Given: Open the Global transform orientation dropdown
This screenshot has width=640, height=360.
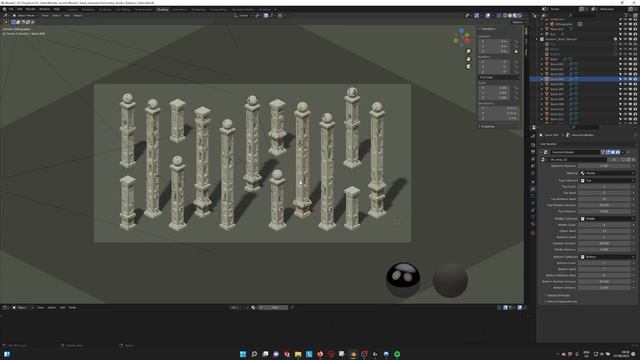Looking at the screenshot, I should coord(243,16).
